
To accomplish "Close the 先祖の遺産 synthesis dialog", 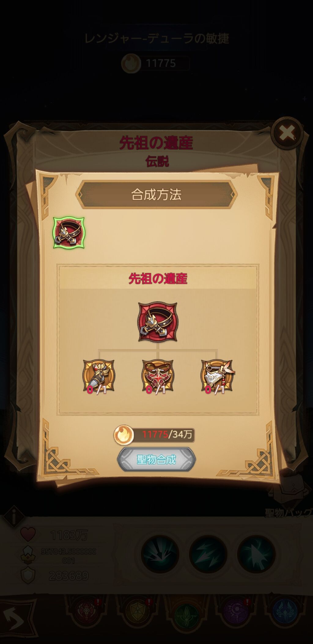I will (x=287, y=132).
